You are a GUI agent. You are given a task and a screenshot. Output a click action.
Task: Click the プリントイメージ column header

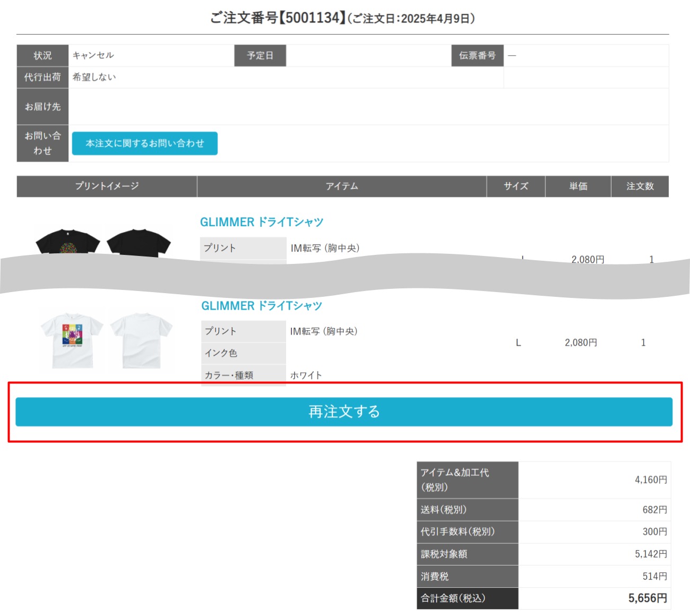pos(107,186)
